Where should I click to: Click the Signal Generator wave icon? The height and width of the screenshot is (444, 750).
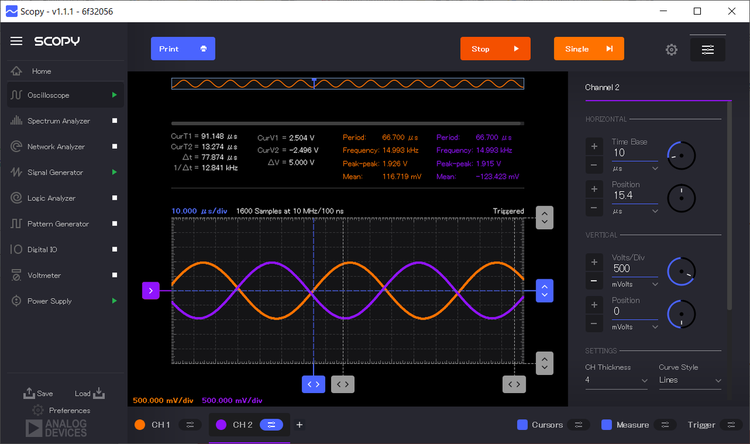[16, 172]
